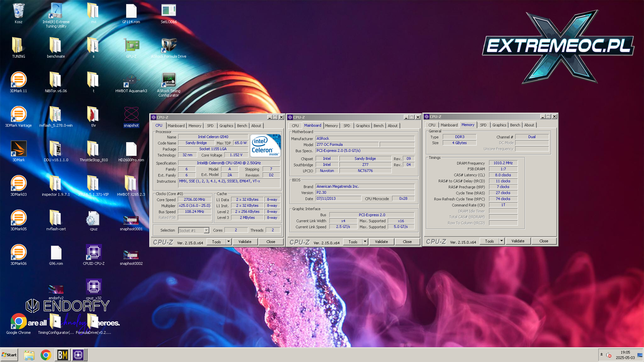Open About tab in Memory CPU-Z window

coord(529,125)
